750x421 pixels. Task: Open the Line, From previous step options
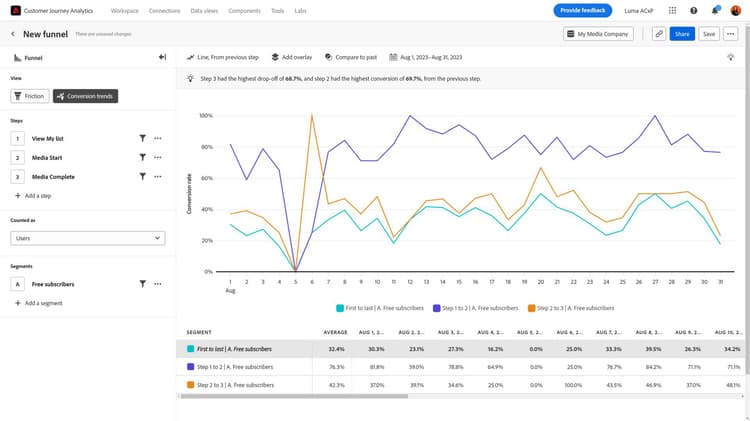point(226,57)
